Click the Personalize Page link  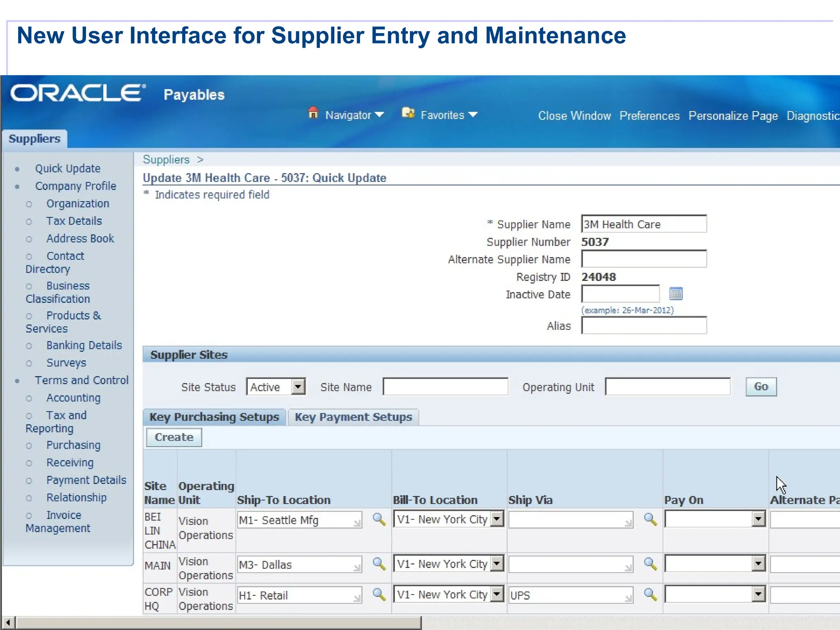click(x=733, y=116)
